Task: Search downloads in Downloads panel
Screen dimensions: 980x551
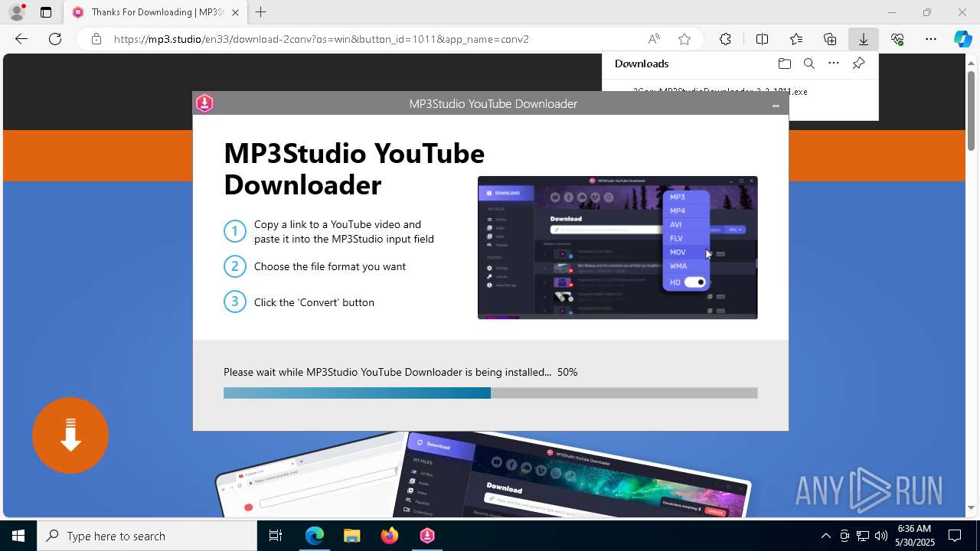Action: pyautogui.click(x=809, y=64)
